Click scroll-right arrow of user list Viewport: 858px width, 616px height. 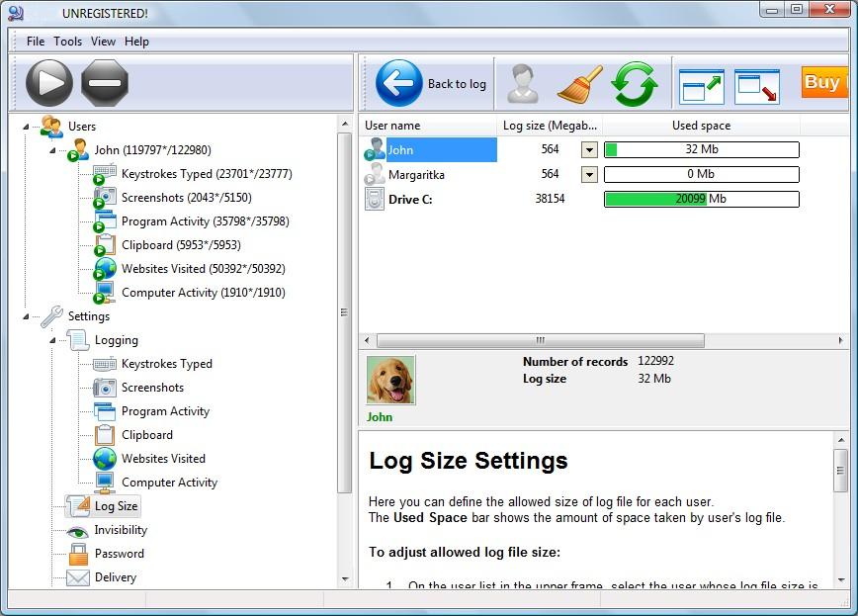click(841, 340)
